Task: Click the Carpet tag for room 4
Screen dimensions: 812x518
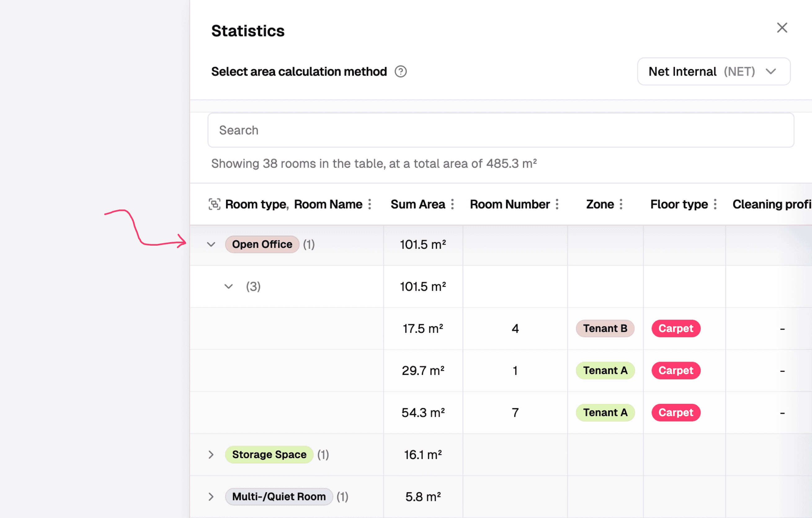Action: click(x=676, y=328)
